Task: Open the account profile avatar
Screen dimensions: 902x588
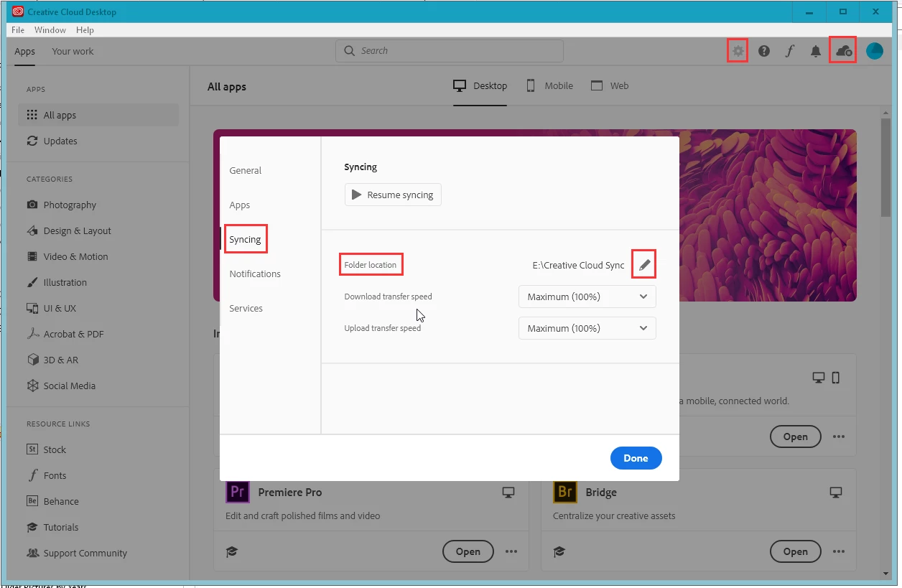Action: [x=875, y=51]
